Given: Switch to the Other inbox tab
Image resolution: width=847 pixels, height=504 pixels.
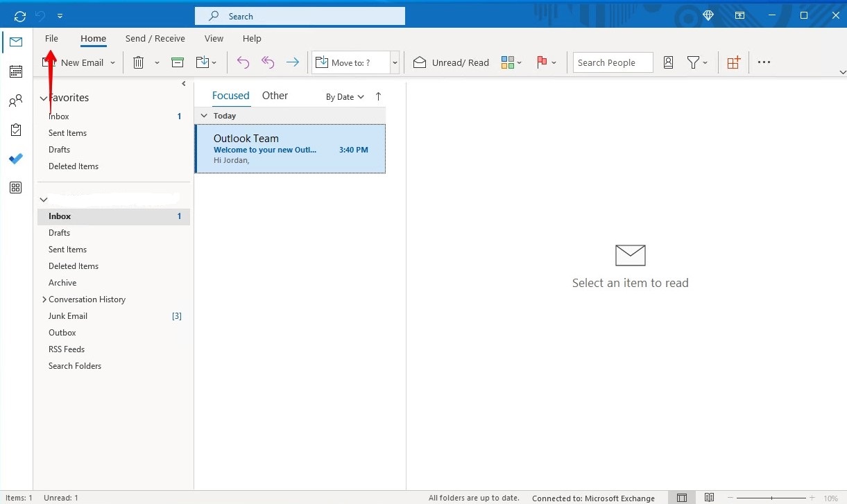Looking at the screenshot, I should (x=275, y=96).
